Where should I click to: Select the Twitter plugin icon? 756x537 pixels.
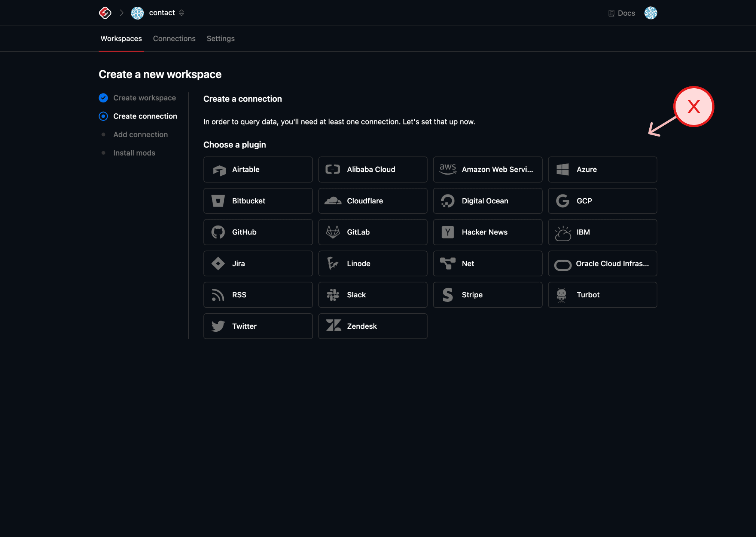[x=219, y=326]
